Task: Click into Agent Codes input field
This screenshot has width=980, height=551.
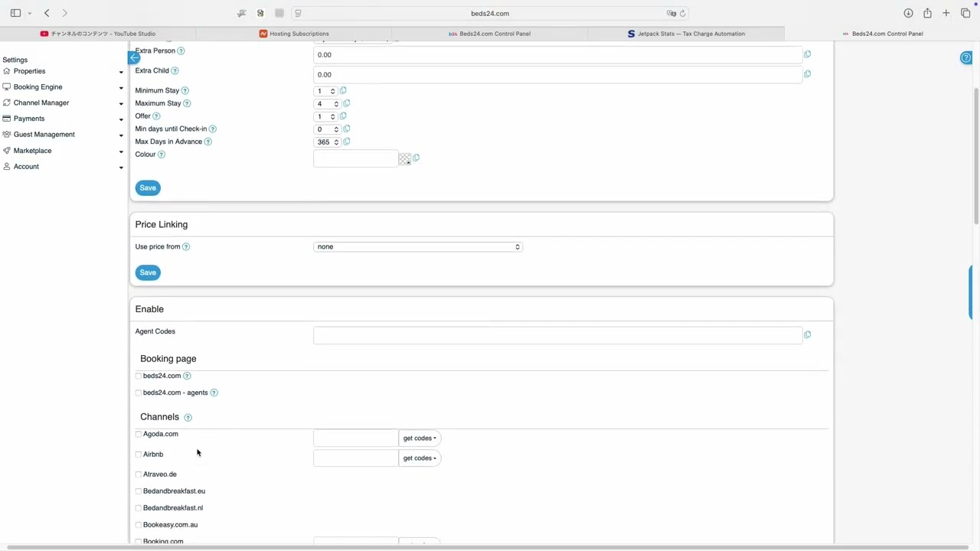Action: [557, 335]
